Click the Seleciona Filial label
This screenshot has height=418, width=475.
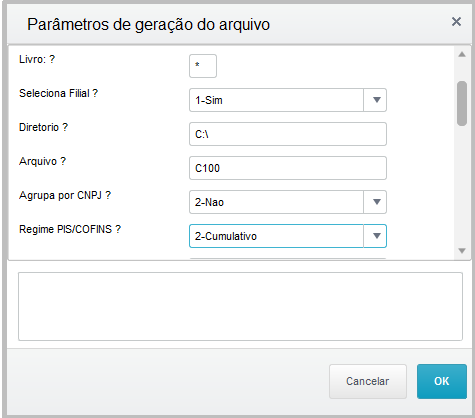(58, 93)
